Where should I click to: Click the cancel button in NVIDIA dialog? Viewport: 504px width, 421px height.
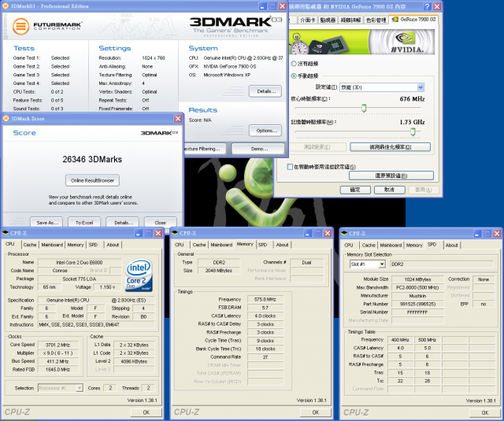pos(389,190)
